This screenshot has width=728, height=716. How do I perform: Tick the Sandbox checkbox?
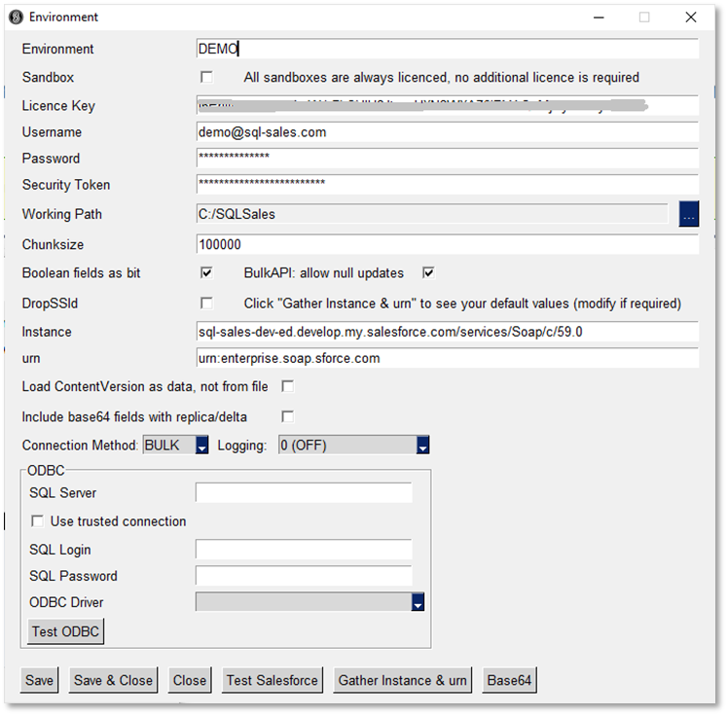206,77
